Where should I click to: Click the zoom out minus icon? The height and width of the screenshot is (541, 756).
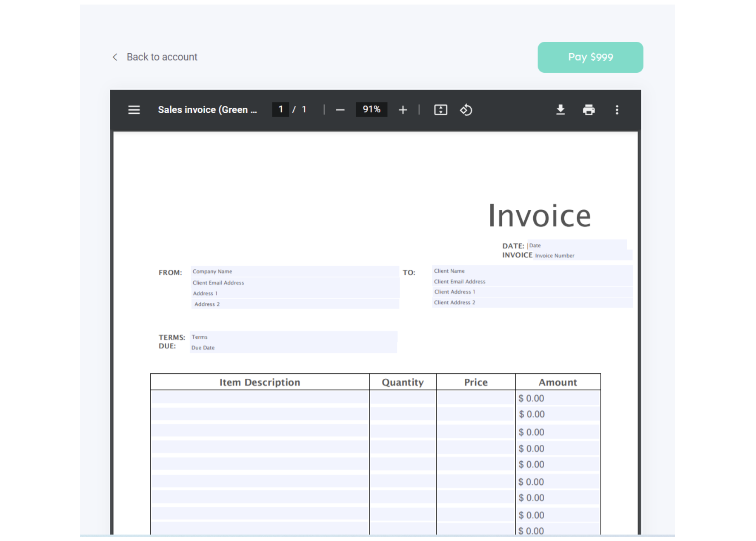tap(340, 110)
